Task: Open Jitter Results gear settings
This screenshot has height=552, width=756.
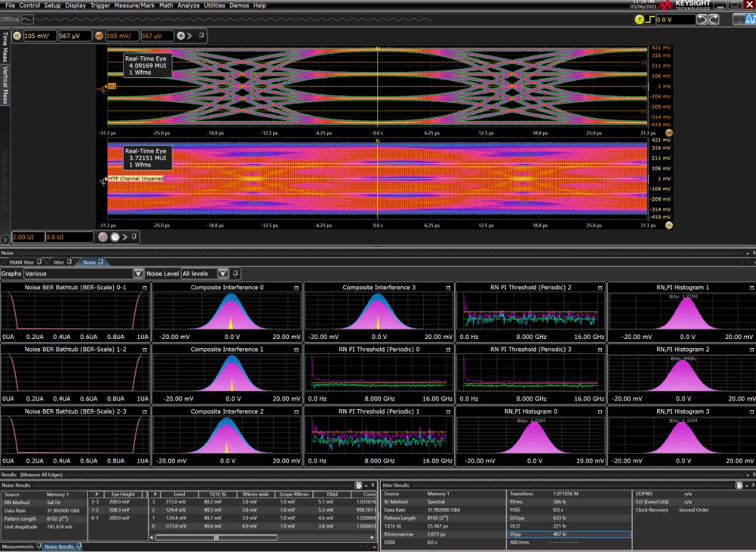Action: click(x=739, y=485)
